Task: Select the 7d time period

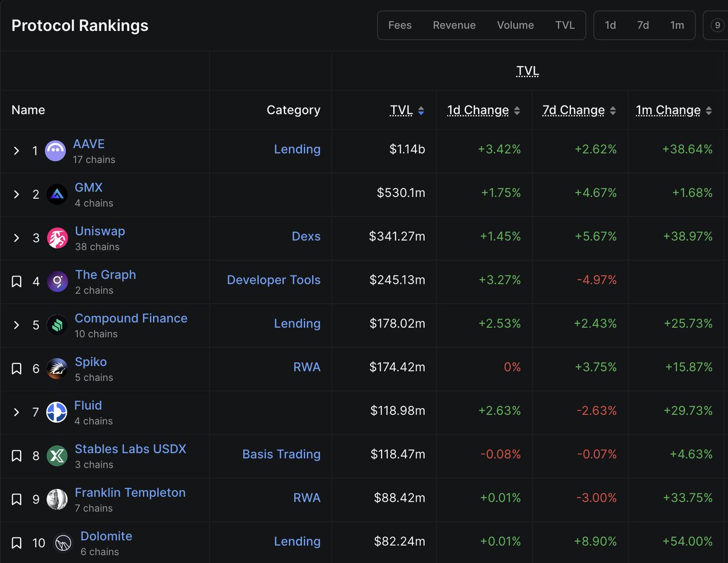Action: click(x=643, y=25)
